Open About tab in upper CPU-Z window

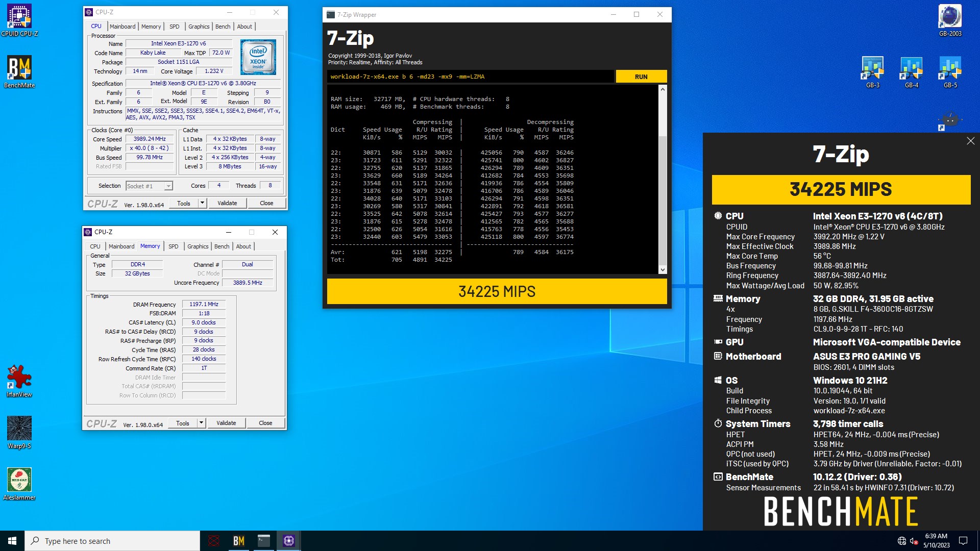[x=244, y=27]
